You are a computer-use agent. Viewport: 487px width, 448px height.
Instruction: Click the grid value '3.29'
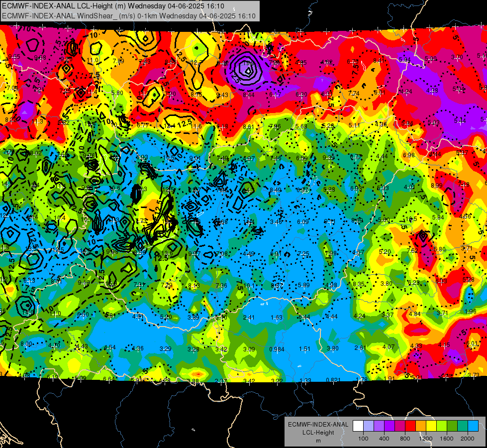pos(165,349)
